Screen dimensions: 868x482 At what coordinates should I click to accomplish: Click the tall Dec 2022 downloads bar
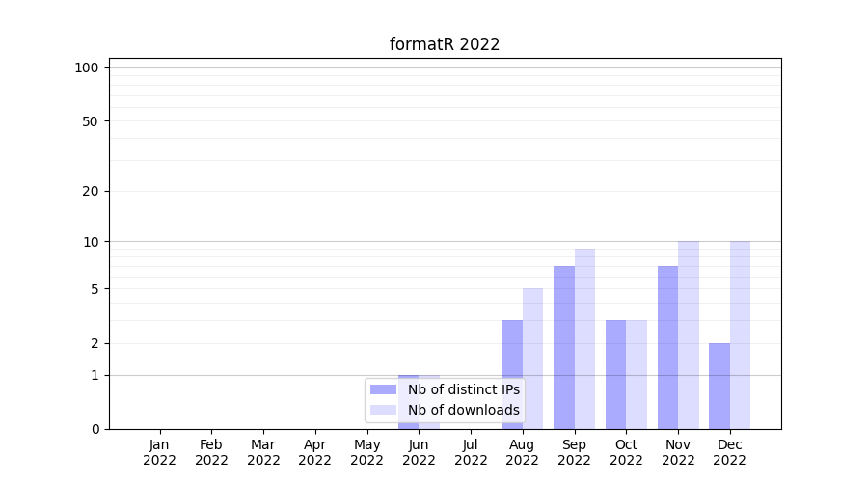[x=740, y=335]
